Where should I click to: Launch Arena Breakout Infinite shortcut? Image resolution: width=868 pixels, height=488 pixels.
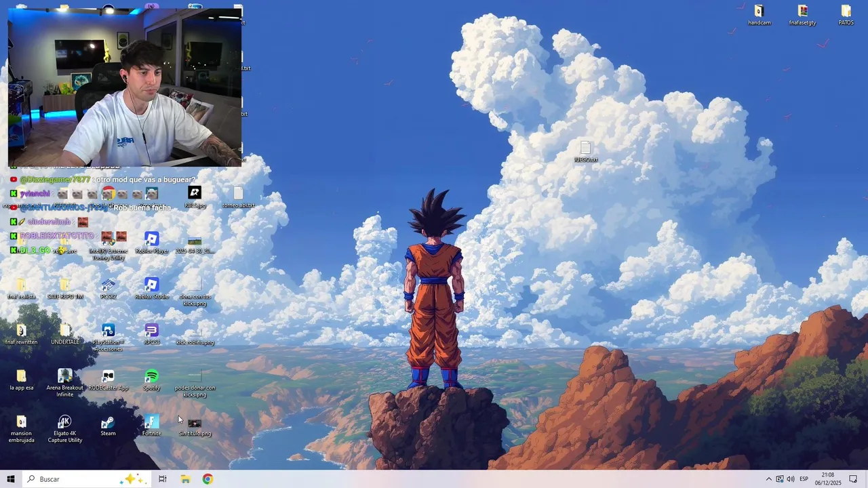(65, 383)
